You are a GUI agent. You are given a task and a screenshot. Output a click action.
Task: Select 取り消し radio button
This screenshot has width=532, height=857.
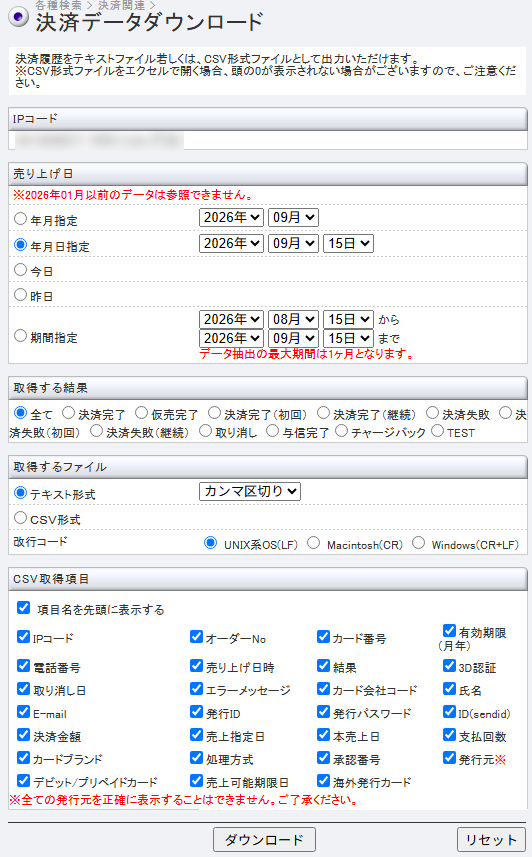(x=206, y=431)
